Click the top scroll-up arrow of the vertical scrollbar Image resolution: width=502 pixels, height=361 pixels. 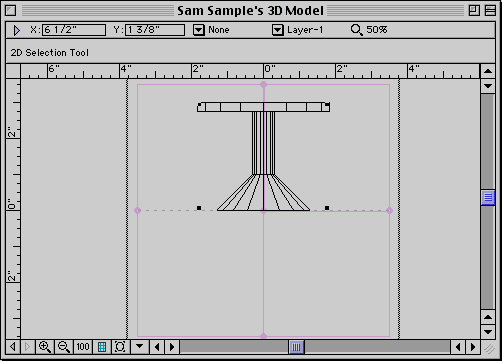pos(488,71)
